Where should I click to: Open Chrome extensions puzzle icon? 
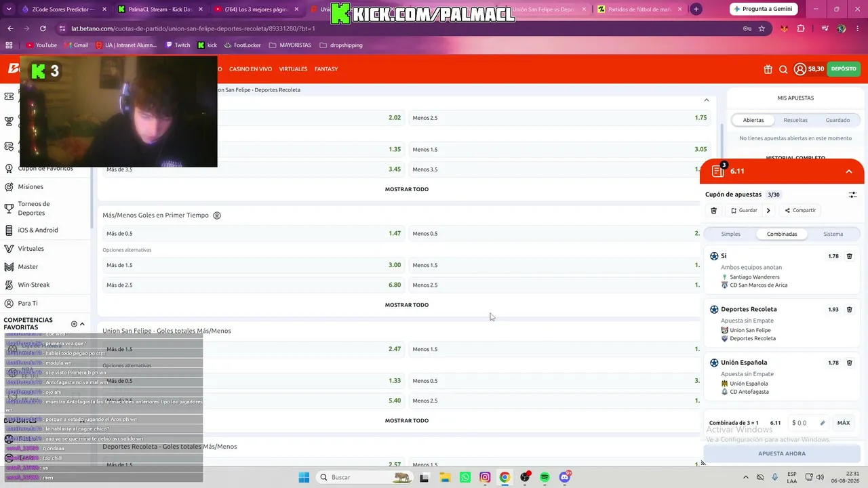coord(801,28)
